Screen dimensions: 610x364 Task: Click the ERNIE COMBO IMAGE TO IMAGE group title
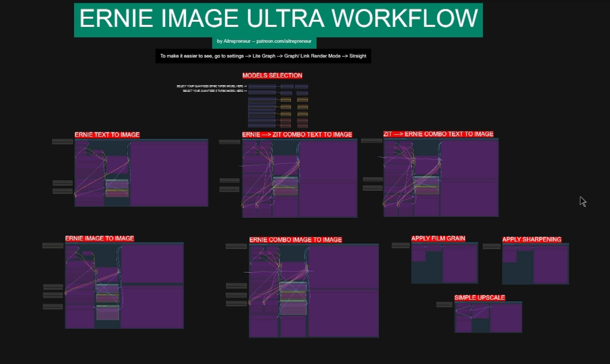pyautogui.click(x=295, y=240)
